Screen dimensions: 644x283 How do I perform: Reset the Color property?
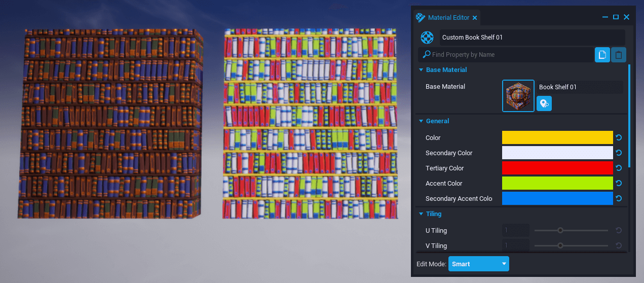[x=619, y=137]
